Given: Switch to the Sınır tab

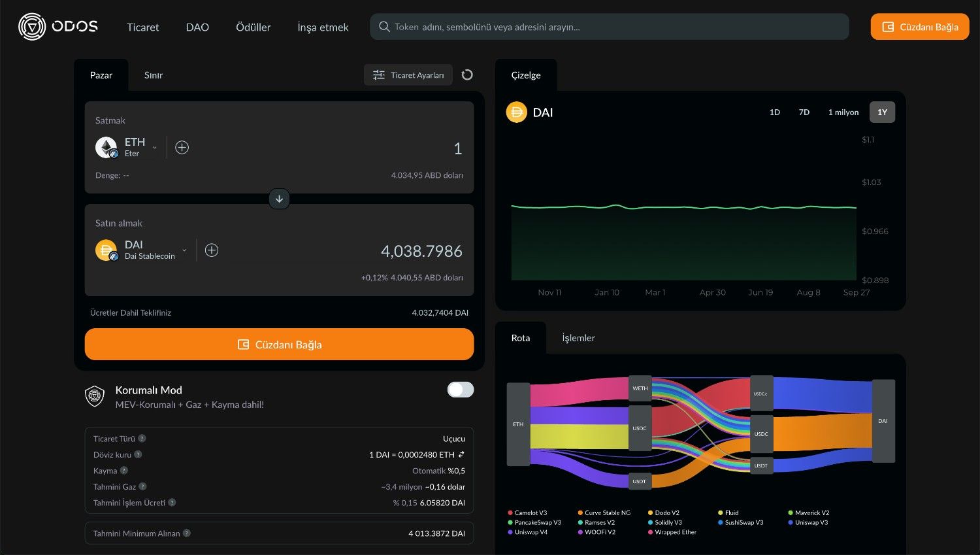Looking at the screenshot, I should (154, 75).
